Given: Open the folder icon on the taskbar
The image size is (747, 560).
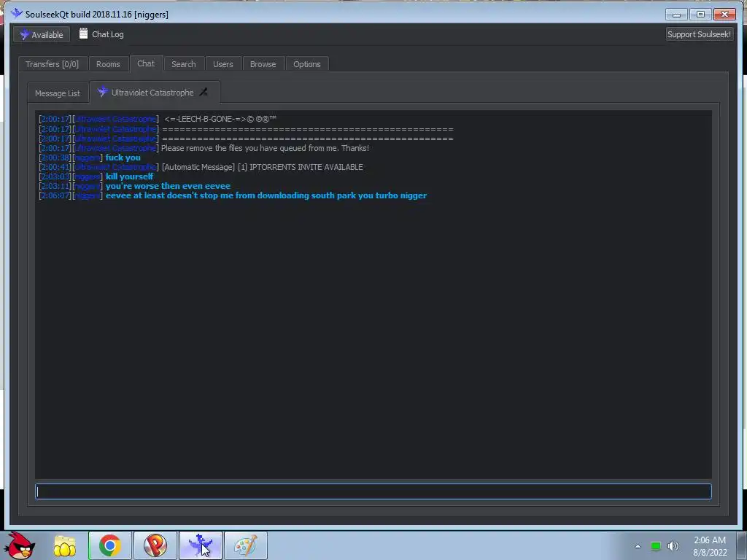Looking at the screenshot, I should click(65, 545).
